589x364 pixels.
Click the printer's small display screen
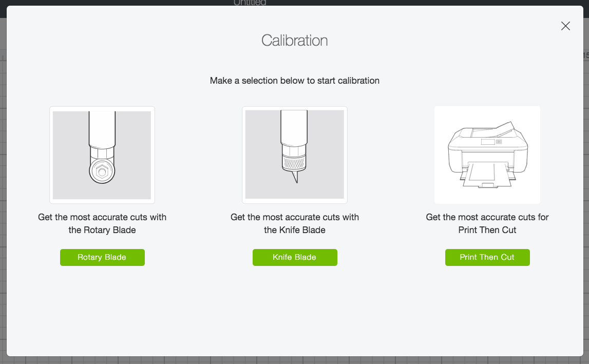tap(487, 142)
